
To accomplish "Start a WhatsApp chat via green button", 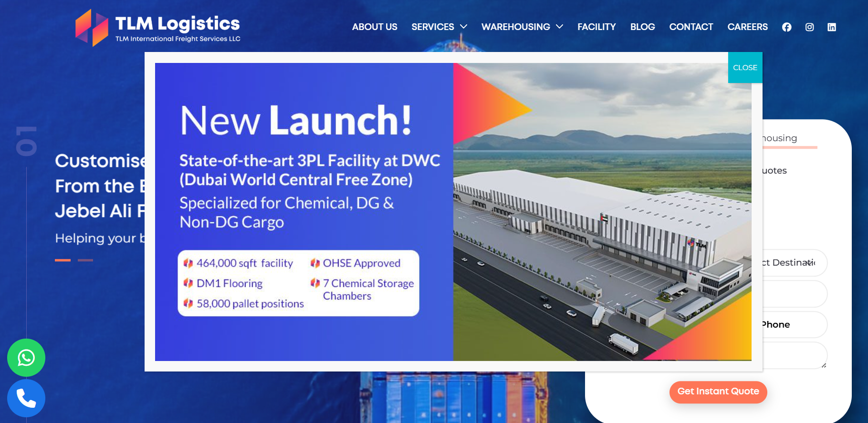I will pos(26,358).
